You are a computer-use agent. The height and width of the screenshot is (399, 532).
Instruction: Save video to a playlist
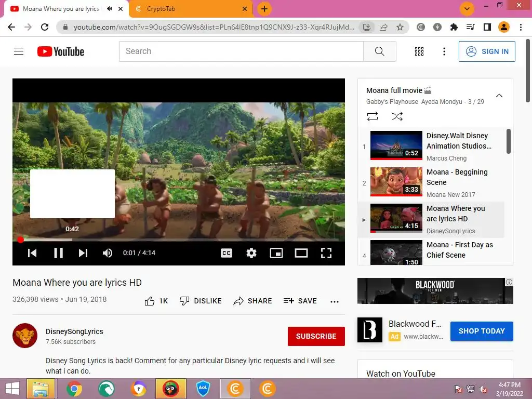(x=300, y=301)
